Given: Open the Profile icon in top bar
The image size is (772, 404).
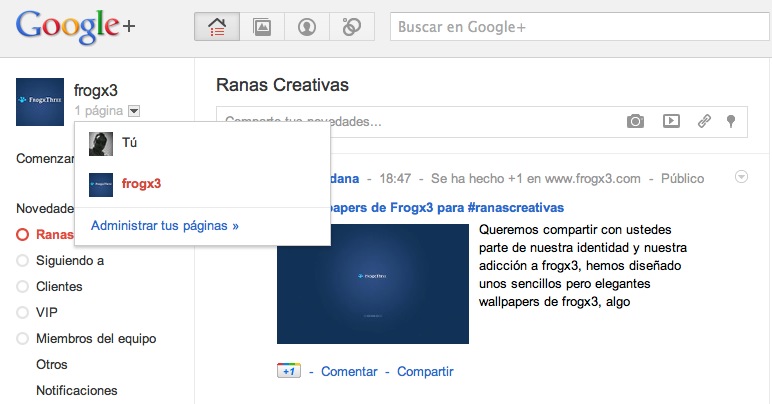Looking at the screenshot, I should point(306,28).
